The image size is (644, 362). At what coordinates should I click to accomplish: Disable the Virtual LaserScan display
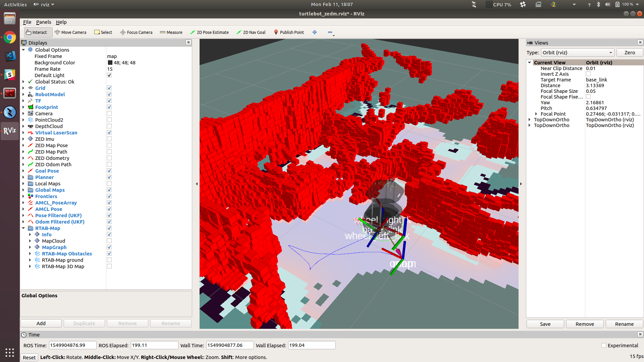click(109, 133)
